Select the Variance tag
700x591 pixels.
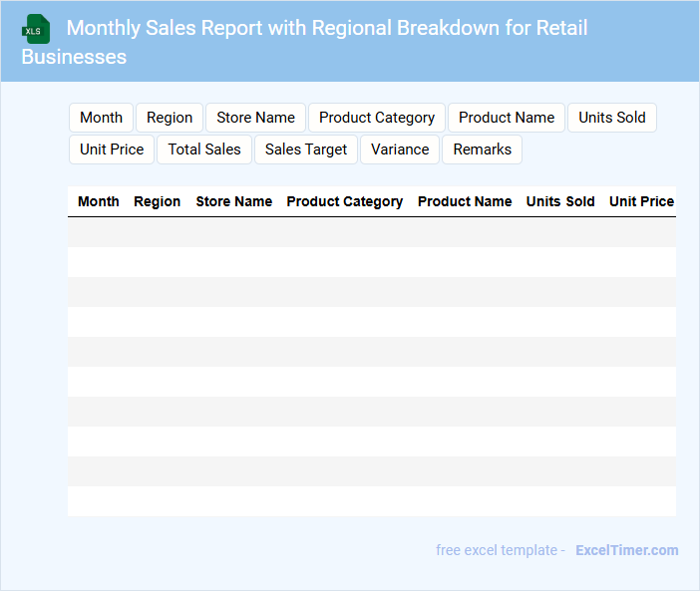[400, 149]
